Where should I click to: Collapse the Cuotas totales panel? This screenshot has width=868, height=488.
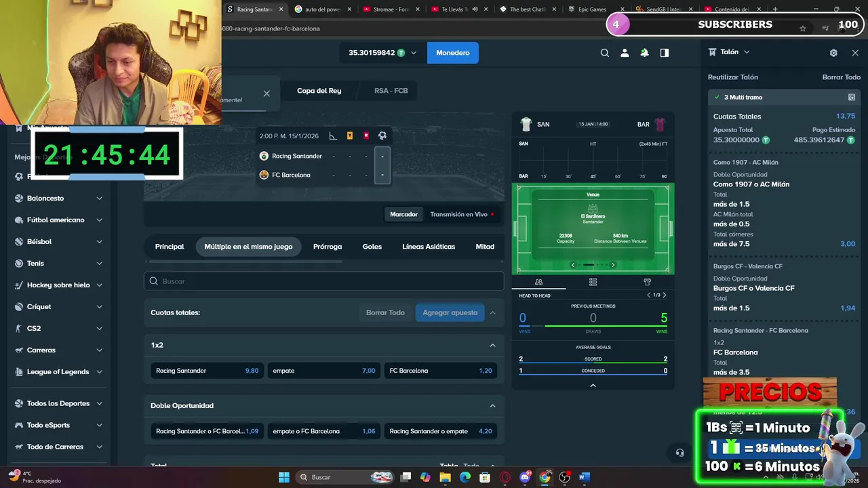[493, 312]
